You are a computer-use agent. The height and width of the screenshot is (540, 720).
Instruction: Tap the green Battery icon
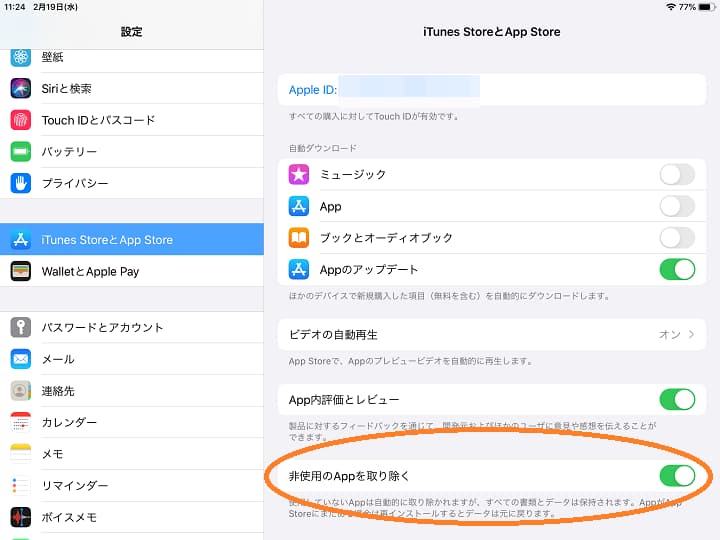(x=21, y=152)
